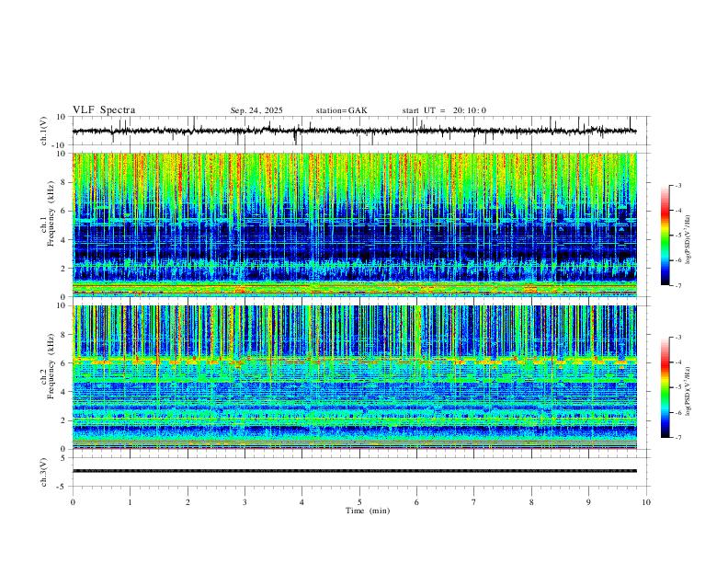Click the ch.2 colorbar "log(PSD)(V²/Hz)" label
The height and width of the screenshot is (563, 728).
(x=688, y=391)
